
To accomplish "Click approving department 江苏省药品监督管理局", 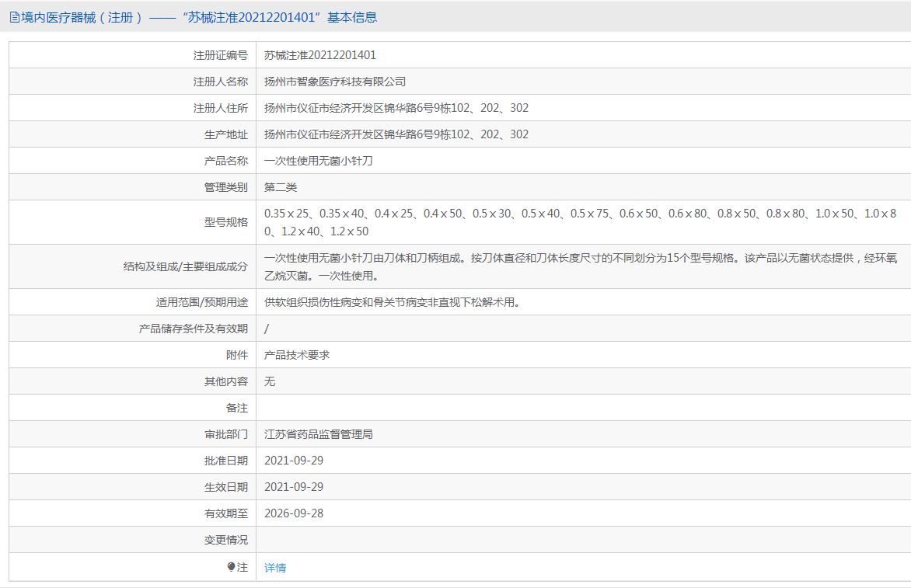I will click(x=319, y=434).
